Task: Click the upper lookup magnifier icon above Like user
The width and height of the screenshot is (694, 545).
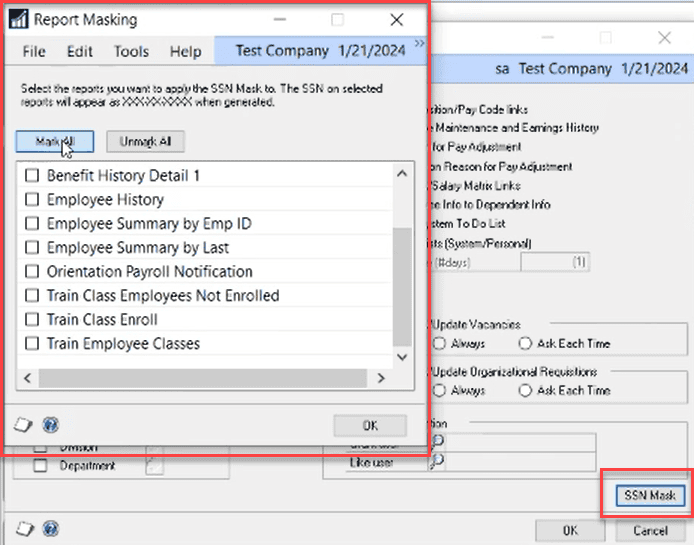Action: coord(437,441)
